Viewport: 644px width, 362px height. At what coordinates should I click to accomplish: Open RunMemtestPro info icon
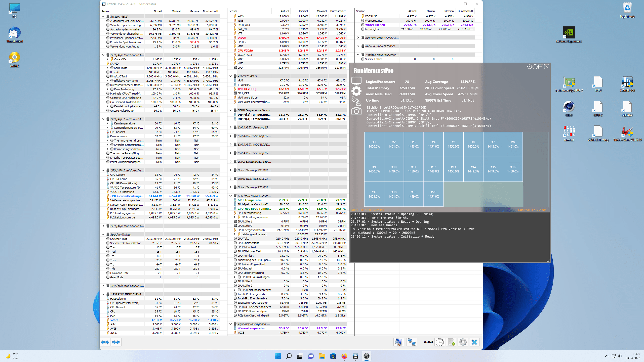point(535,67)
